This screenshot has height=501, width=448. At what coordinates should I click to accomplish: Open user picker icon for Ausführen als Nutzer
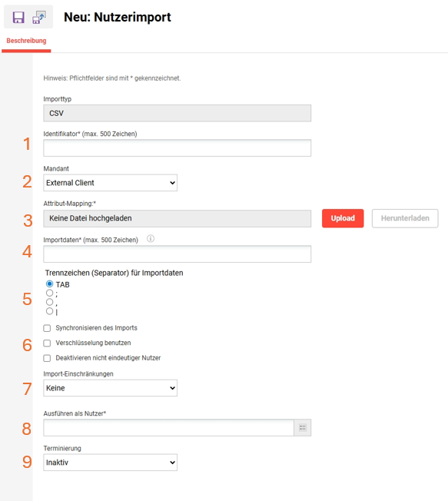click(302, 427)
